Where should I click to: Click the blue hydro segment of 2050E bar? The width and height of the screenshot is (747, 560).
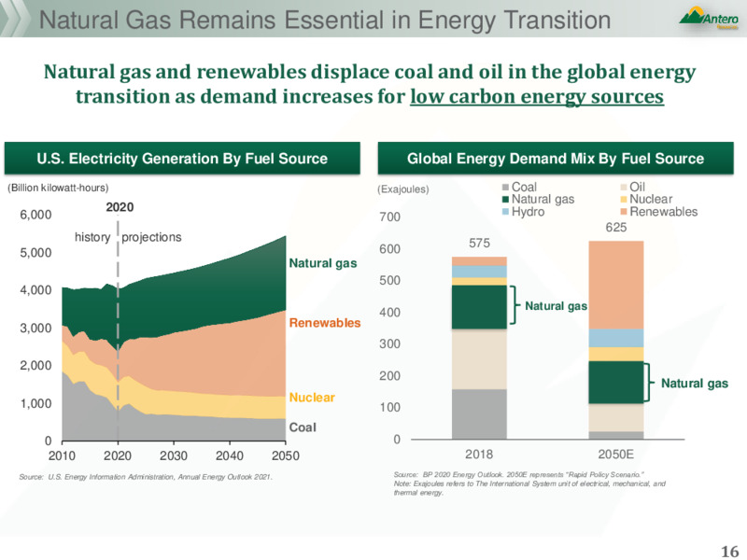[616, 338]
